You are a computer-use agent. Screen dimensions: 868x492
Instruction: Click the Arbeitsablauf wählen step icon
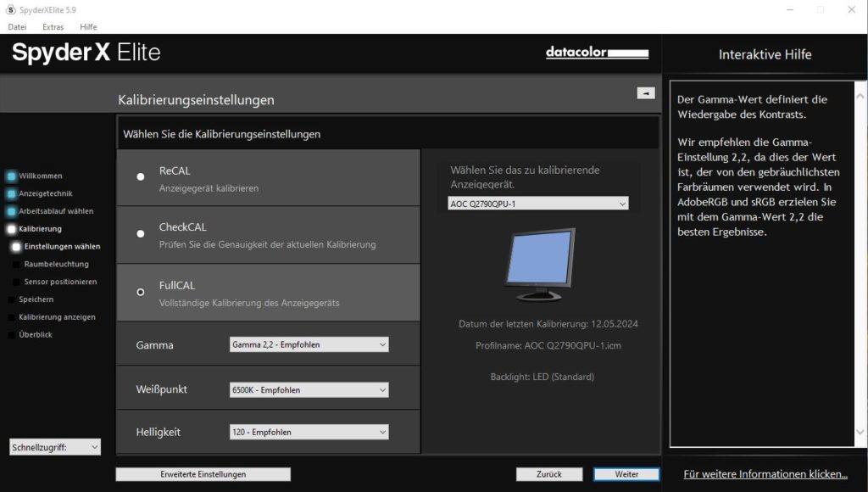coord(11,211)
